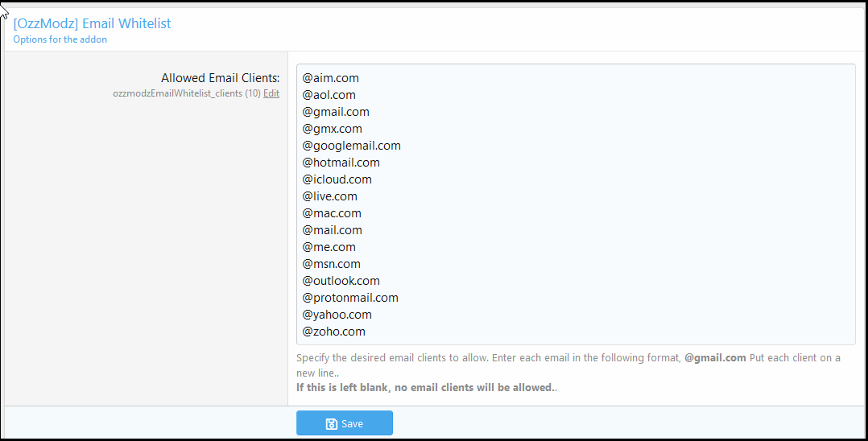Click the @icloud.com line
This screenshot has width=868, height=441.
click(x=337, y=179)
